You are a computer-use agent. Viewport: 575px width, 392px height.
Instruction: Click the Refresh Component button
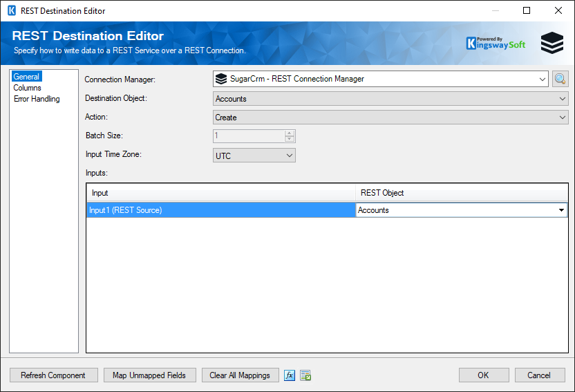click(53, 375)
